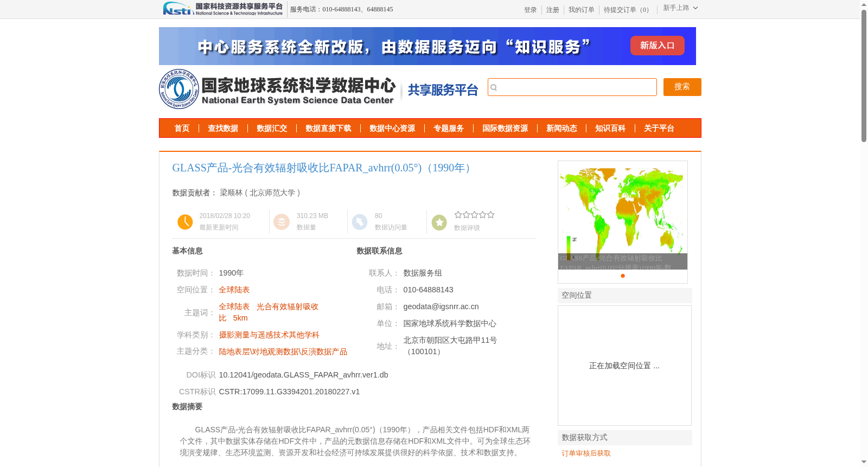Click the magnifier icon in the search box
This screenshot has width=868, height=467.
pos(494,87)
